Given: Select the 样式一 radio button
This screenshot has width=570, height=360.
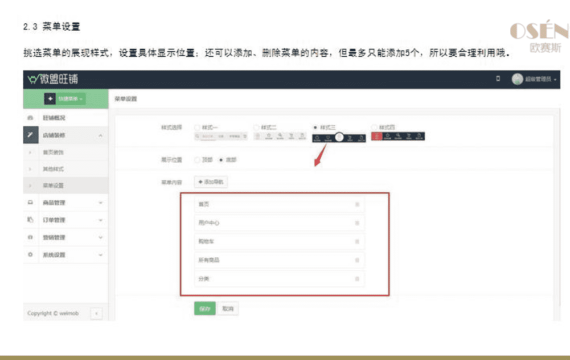Looking at the screenshot, I should (197, 127).
